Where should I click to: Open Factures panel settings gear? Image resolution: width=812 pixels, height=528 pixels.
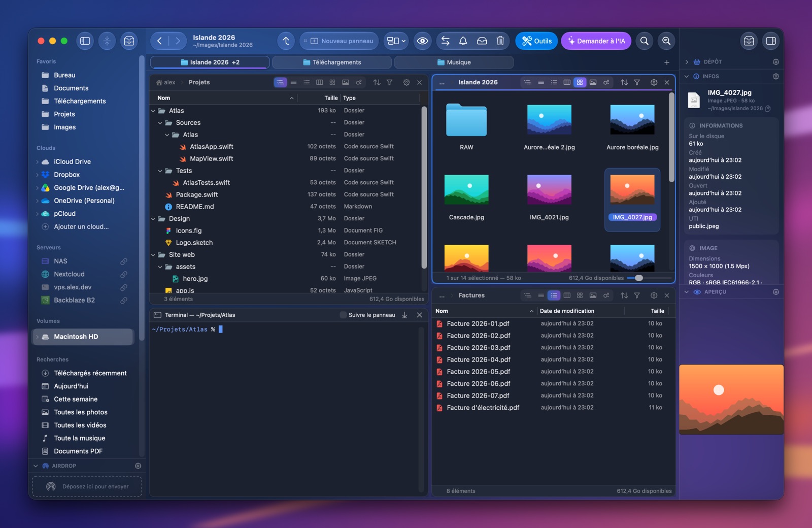654,295
